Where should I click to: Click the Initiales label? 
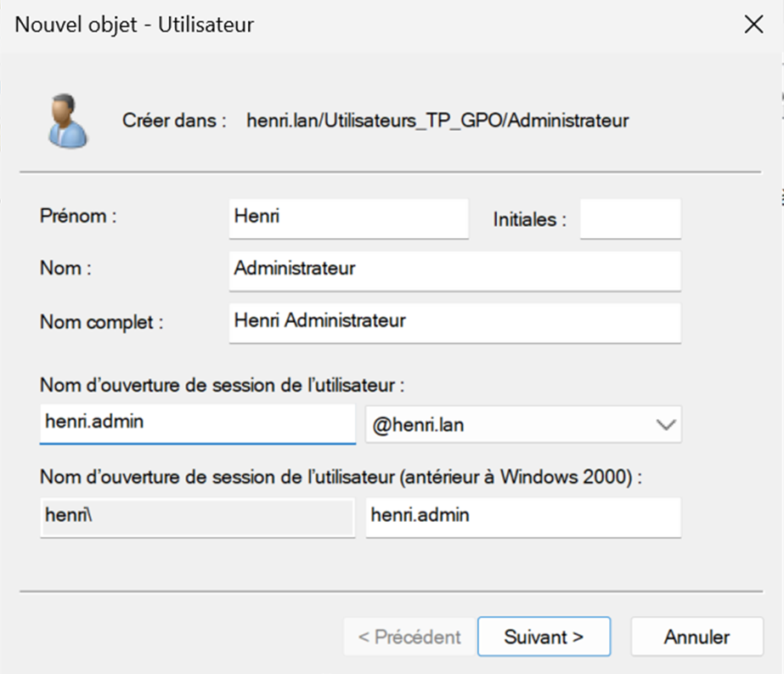pos(529,219)
